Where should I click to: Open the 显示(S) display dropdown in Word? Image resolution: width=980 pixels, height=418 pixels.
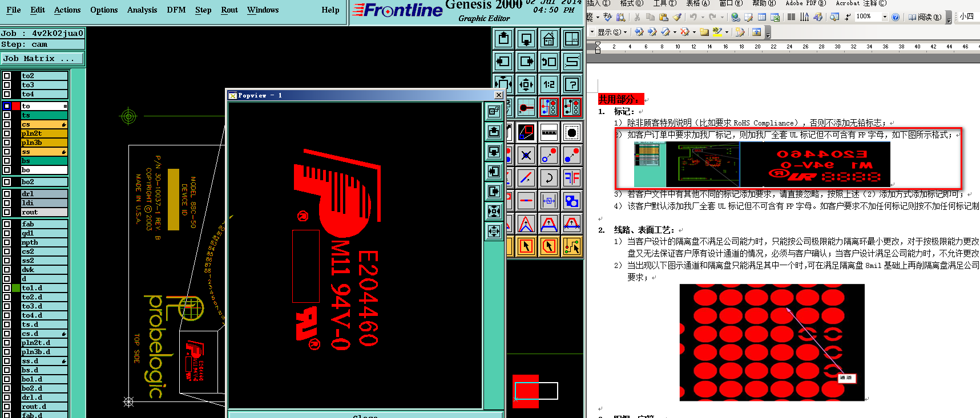click(612, 32)
